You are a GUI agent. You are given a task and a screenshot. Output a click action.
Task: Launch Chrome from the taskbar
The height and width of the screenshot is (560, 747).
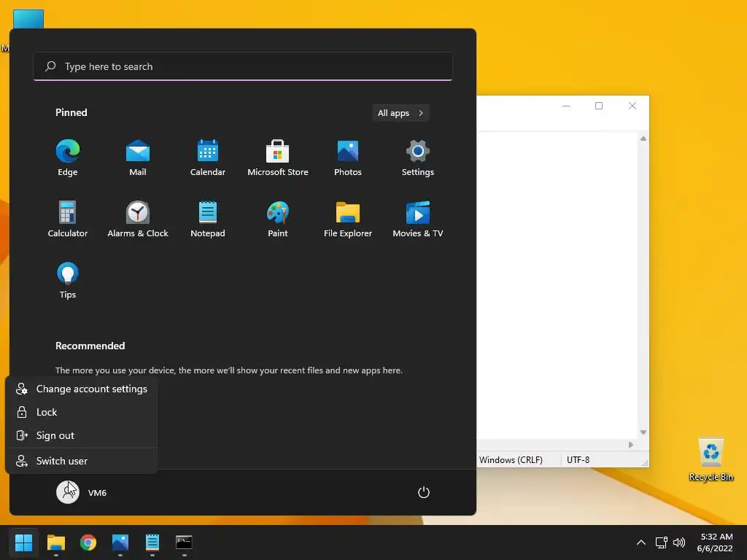88,542
